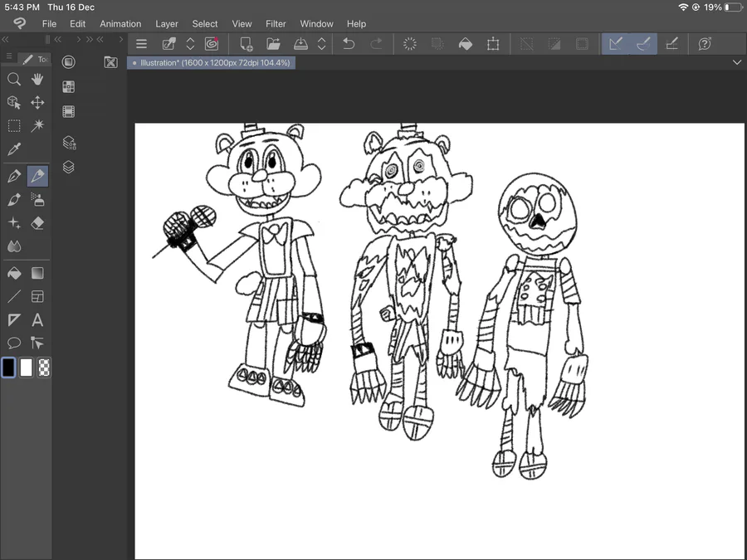
Task: Select the Blend tool
Action: click(14, 246)
